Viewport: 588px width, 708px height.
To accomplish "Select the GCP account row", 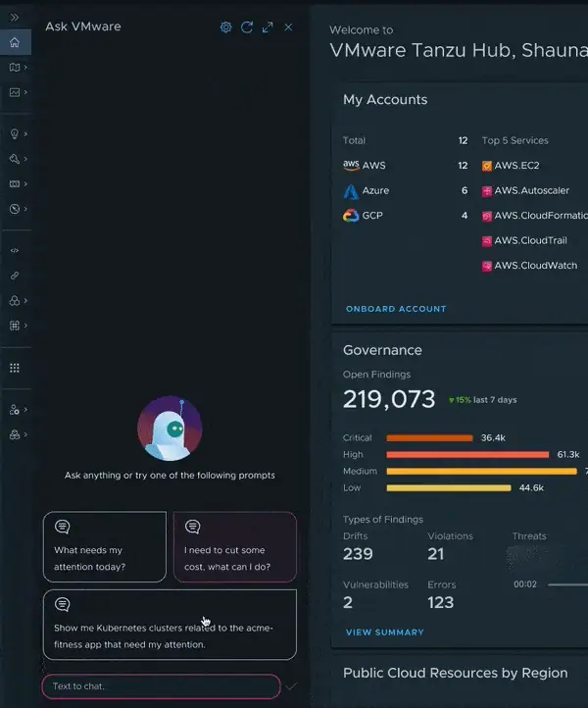I will [406, 216].
